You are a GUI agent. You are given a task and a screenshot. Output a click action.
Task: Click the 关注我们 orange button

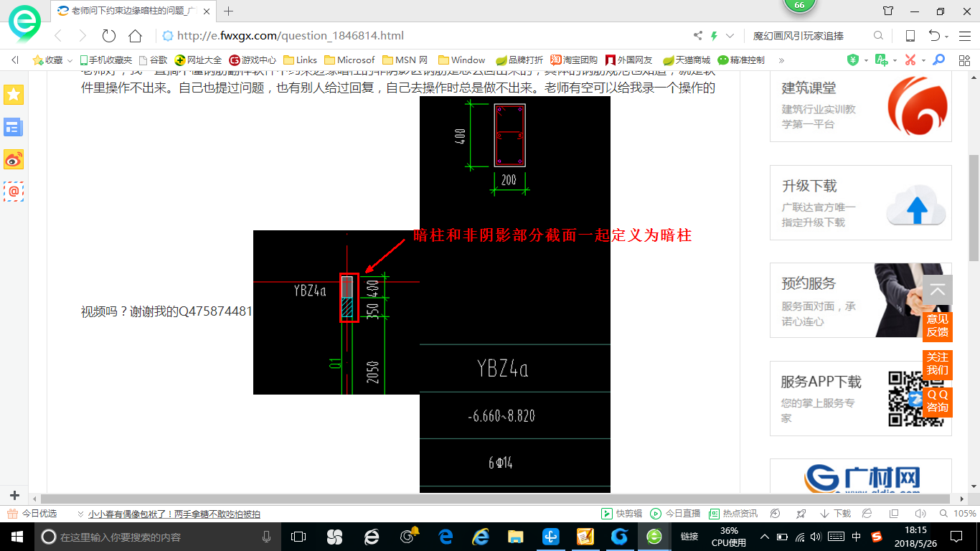[x=938, y=364]
